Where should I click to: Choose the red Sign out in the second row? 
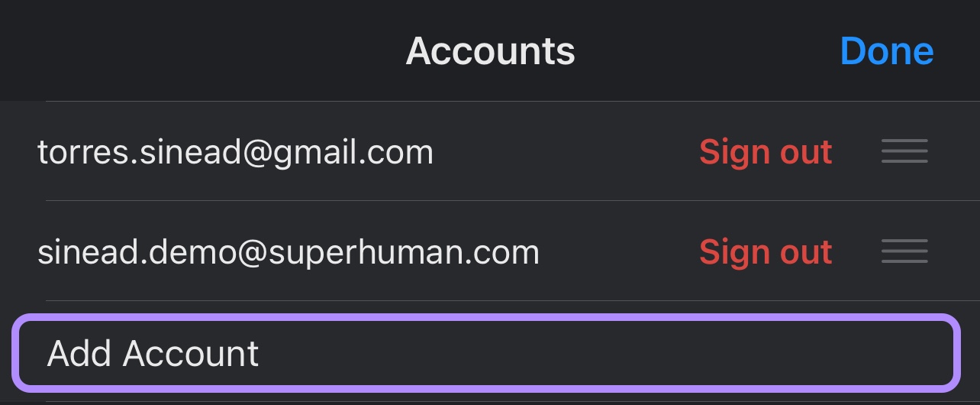pyautogui.click(x=766, y=251)
